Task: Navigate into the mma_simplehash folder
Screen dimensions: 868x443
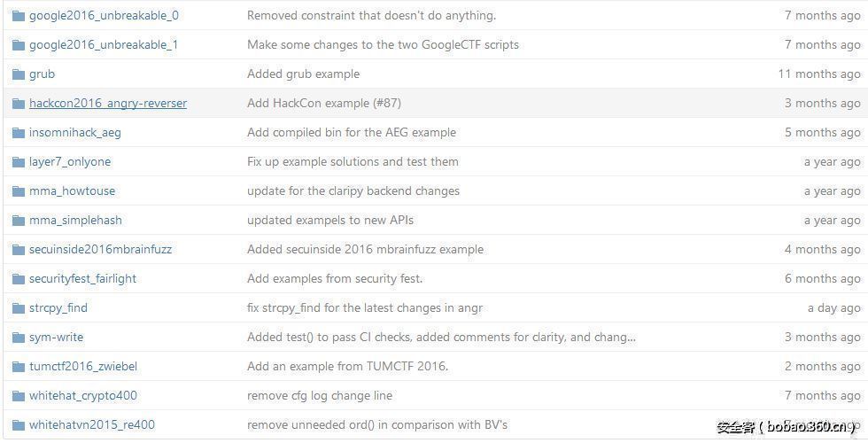Action: 75,221
